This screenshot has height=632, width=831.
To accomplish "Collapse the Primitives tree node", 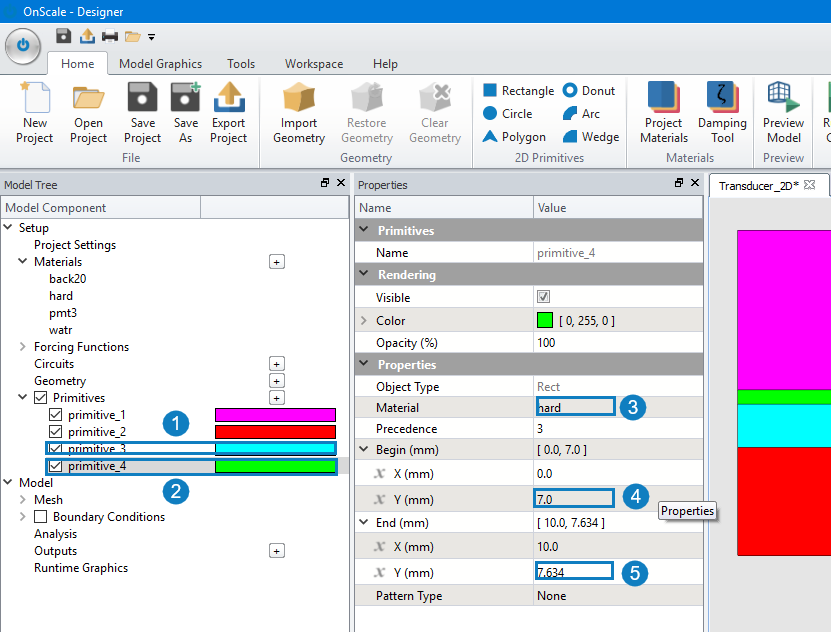I will click(23, 397).
